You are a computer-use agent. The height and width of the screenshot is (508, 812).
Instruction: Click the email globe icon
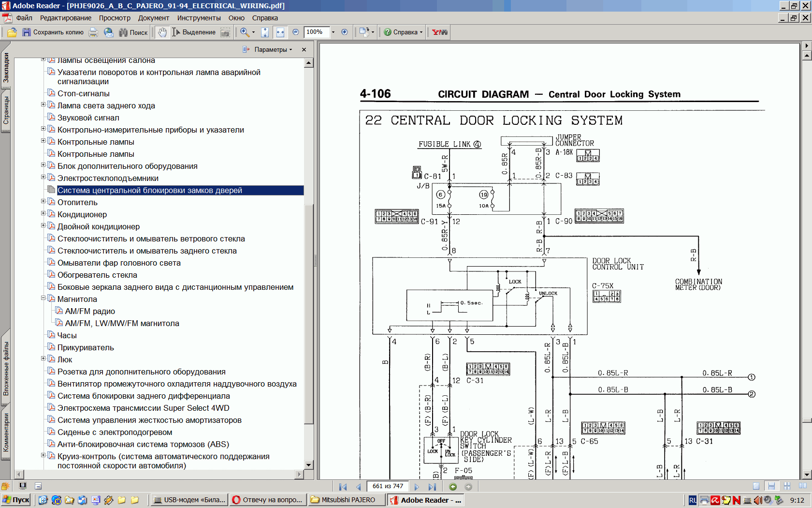[x=109, y=32]
